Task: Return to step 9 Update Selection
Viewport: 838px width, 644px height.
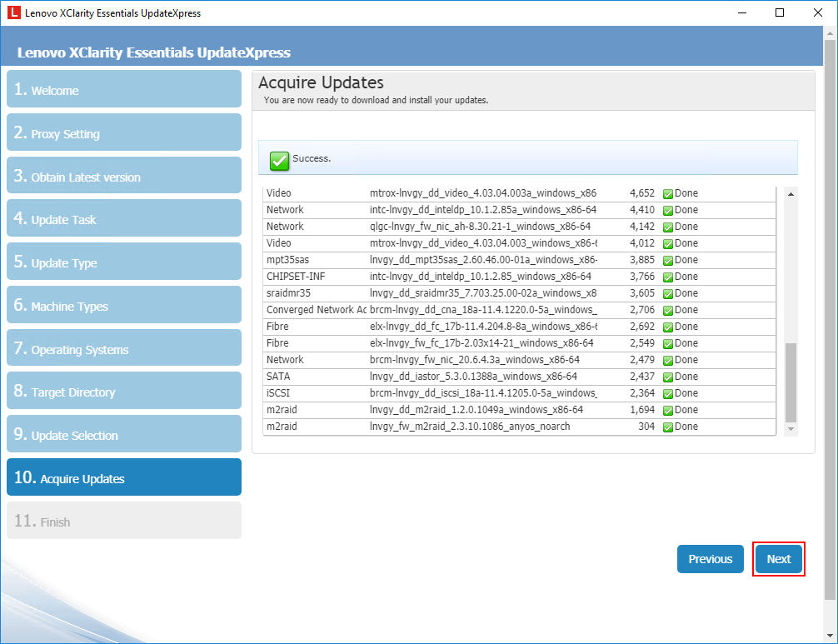Action: coord(124,434)
